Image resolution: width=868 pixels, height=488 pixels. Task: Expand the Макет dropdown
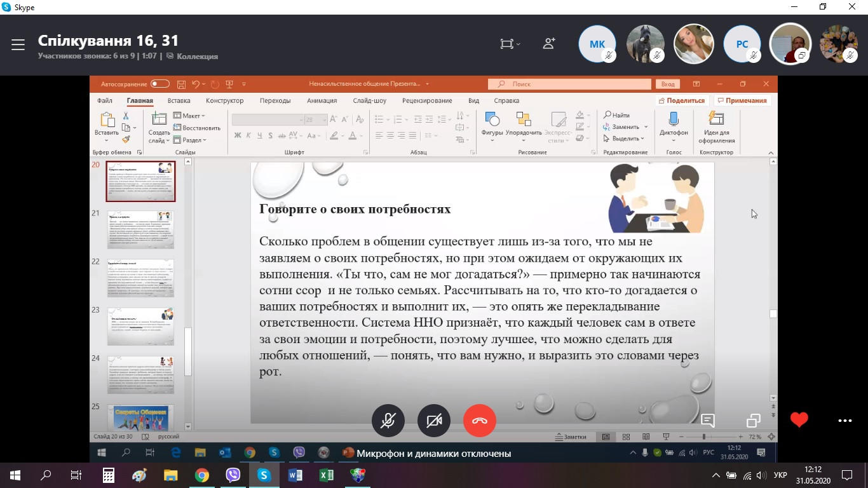[x=191, y=116]
